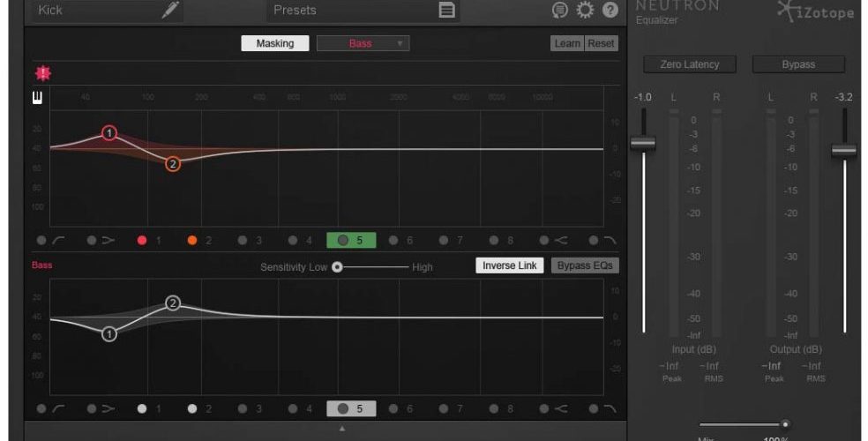Click the Input (dB) label

click(693, 349)
